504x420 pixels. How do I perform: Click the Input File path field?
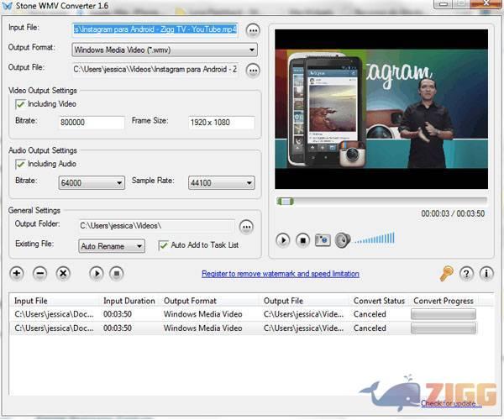click(155, 29)
